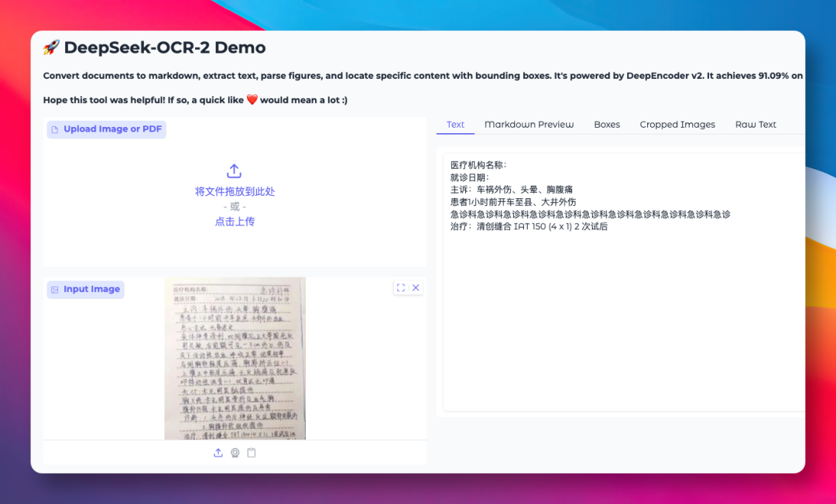Switch to the Text tab
Image resolution: width=836 pixels, height=504 pixels.
tap(455, 125)
